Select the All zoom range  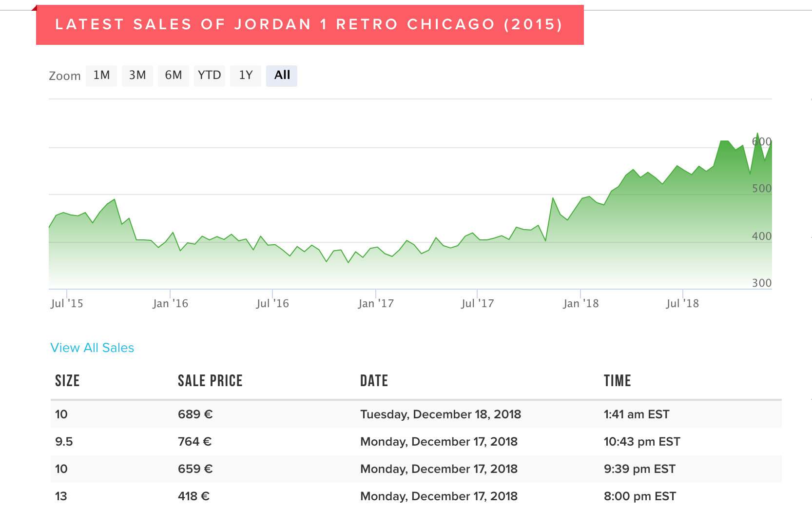point(282,76)
